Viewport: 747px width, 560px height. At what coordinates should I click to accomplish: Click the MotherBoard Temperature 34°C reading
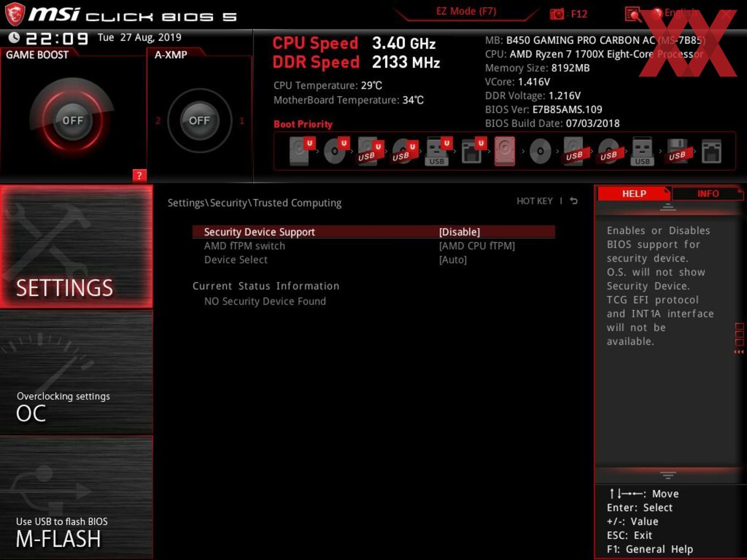pyautogui.click(x=349, y=100)
